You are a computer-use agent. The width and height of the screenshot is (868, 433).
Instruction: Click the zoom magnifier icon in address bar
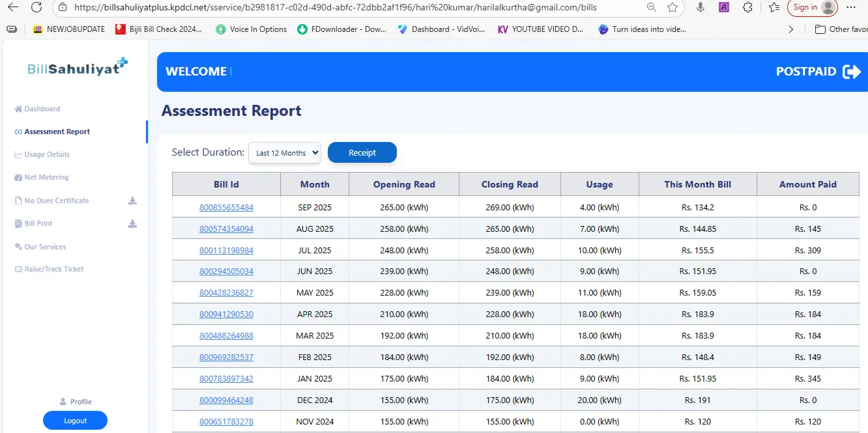coord(651,7)
